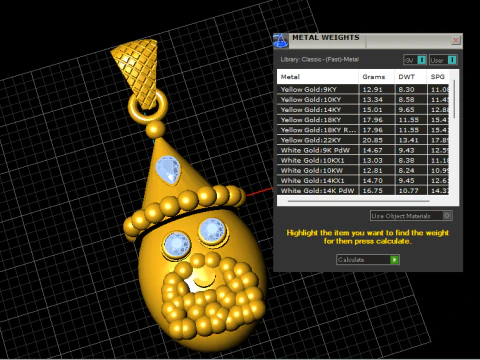Click the 9.45 DWT value
The width and height of the screenshot is (480, 360).
click(406, 181)
